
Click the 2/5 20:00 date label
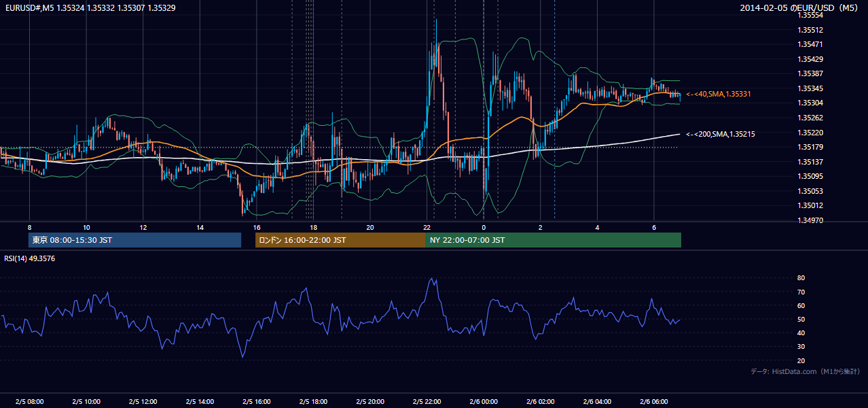click(370, 401)
